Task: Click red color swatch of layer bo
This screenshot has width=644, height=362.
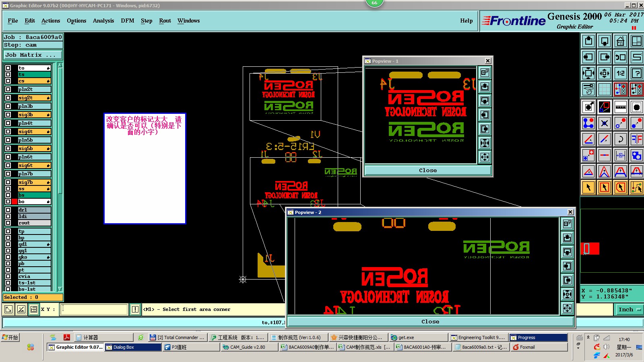Action: [x=15, y=202]
